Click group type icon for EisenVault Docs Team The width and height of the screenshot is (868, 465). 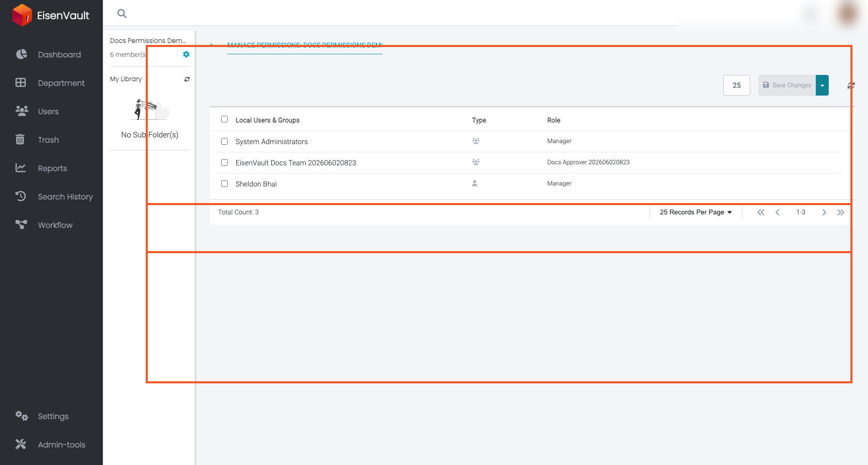[x=476, y=162]
